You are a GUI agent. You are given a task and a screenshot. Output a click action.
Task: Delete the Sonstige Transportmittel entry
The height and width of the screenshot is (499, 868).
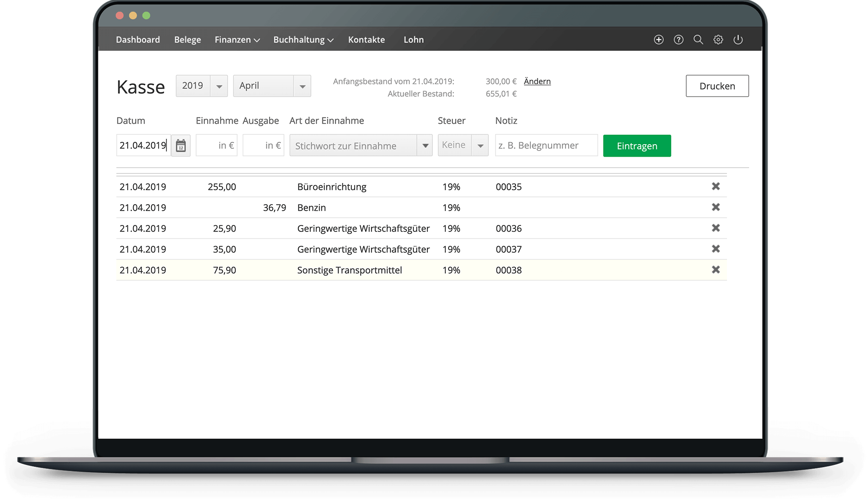pyautogui.click(x=716, y=269)
